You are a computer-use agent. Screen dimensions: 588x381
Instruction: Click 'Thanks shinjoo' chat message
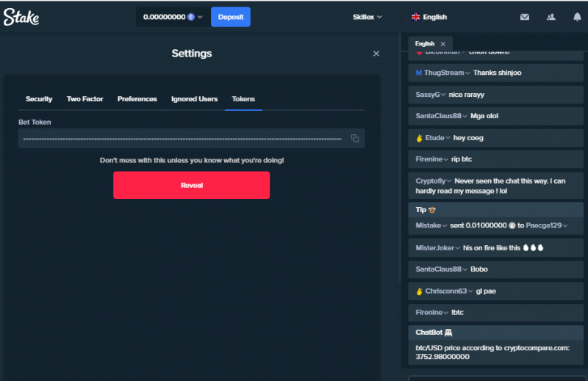coord(498,73)
